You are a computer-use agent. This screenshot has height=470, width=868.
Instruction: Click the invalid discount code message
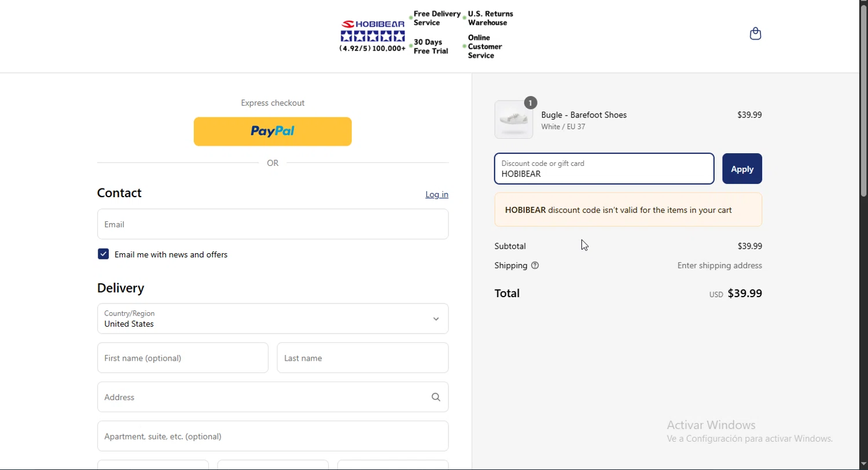coord(628,210)
